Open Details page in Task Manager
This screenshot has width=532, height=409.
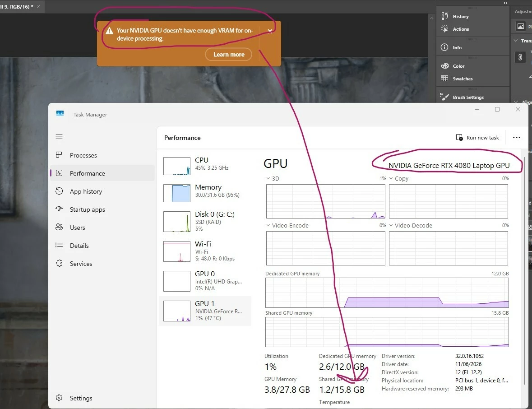[x=102, y=246]
